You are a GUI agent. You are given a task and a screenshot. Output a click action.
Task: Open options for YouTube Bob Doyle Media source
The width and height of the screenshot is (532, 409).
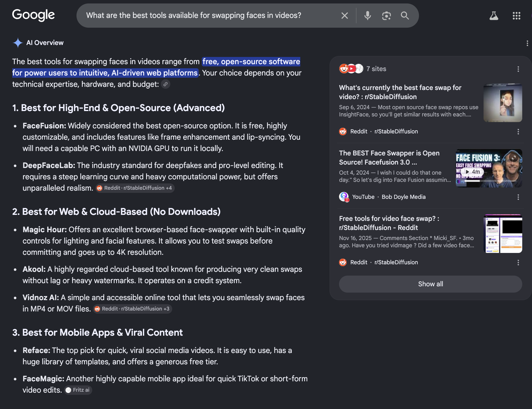pos(518,197)
